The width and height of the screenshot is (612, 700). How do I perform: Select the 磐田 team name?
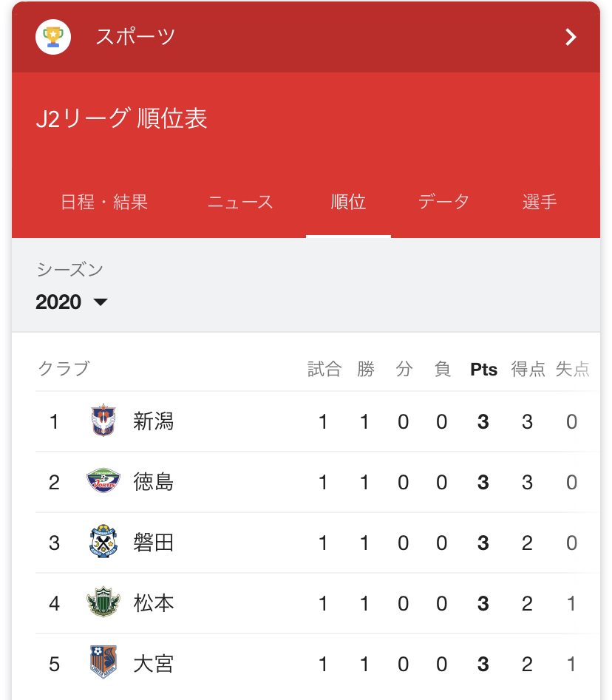(x=154, y=543)
